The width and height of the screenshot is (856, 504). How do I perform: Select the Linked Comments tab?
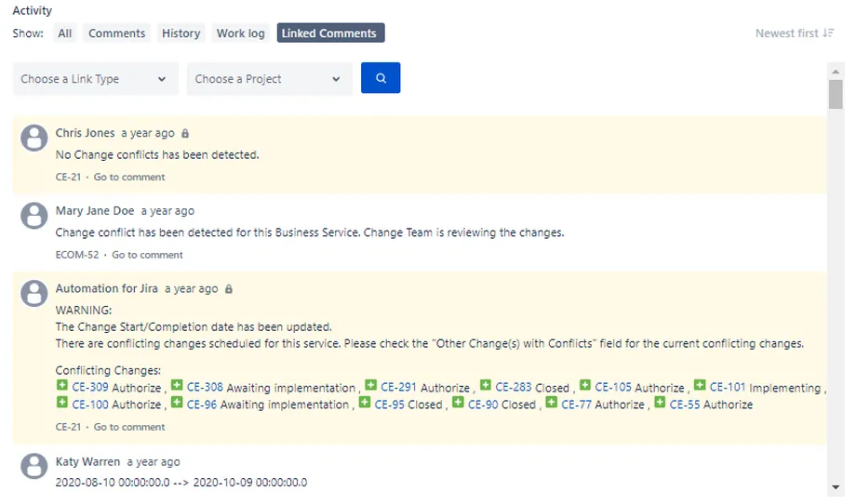[x=330, y=33]
